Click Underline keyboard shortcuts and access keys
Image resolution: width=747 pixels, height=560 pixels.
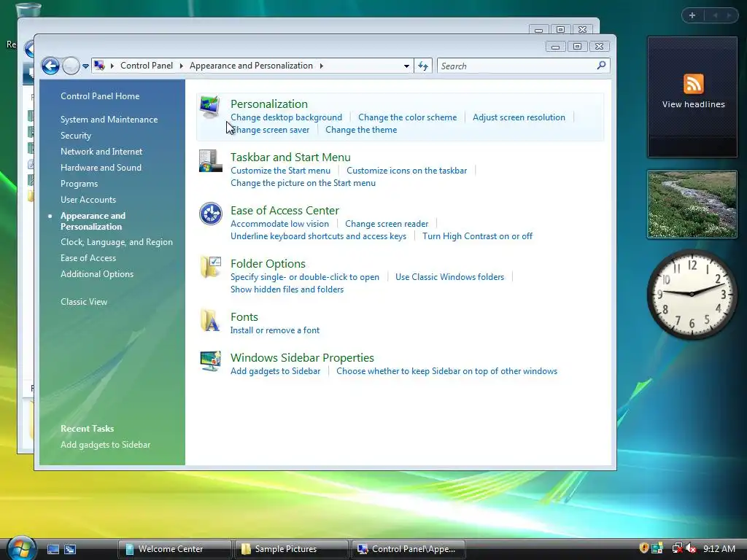coord(318,236)
